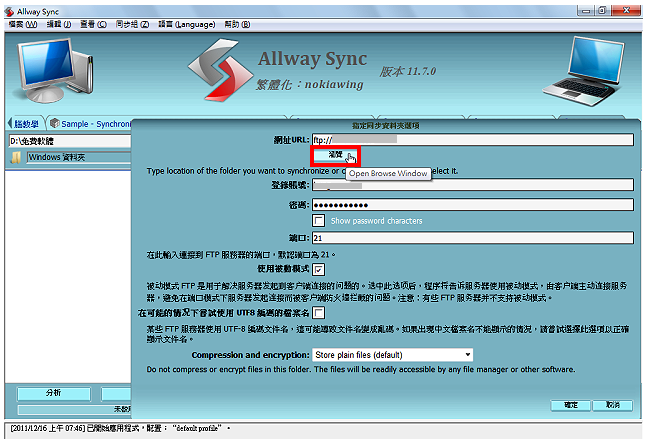Click the password input field
The height and width of the screenshot is (444, 649).
473,205
